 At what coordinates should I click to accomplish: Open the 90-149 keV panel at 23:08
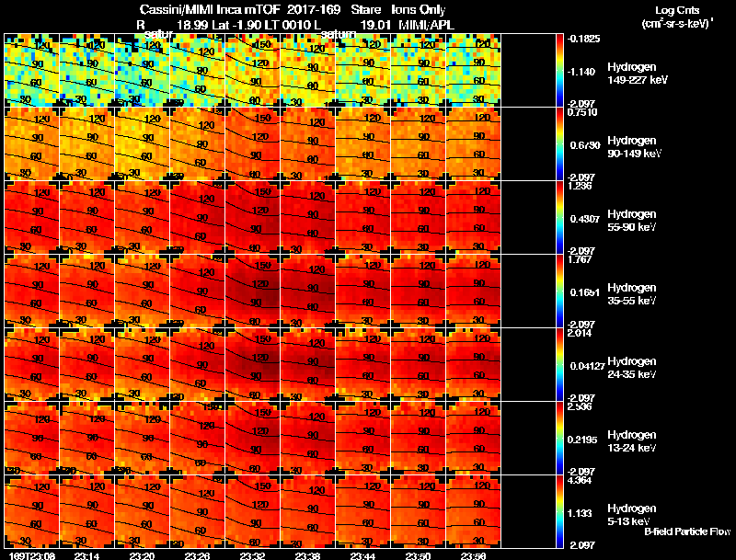(x=31, y=143)
